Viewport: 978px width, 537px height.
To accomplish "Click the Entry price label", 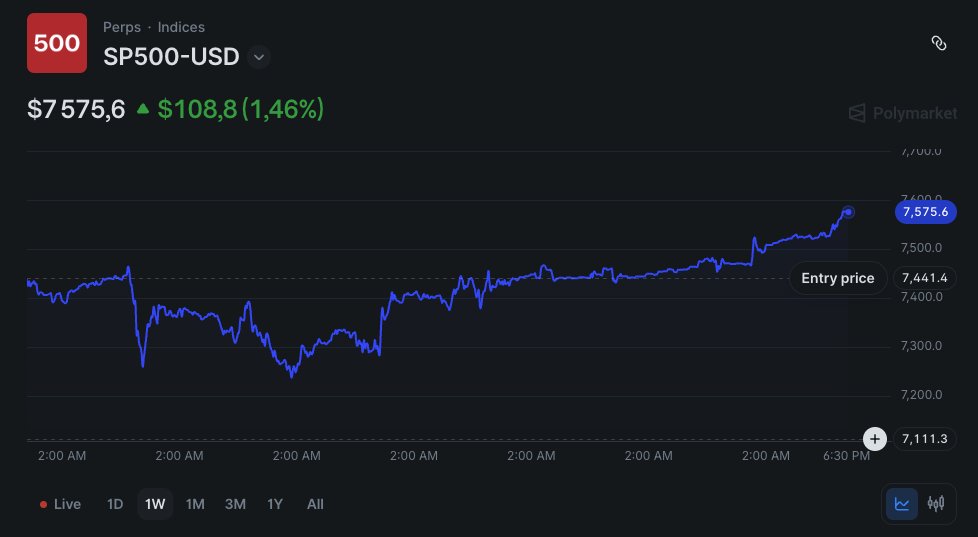I will 838,278.
